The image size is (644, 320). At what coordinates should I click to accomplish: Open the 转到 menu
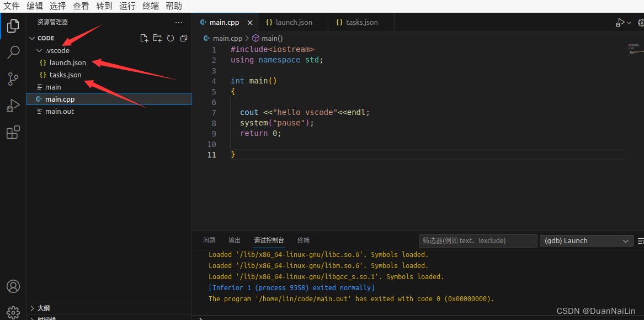point(104,6)
